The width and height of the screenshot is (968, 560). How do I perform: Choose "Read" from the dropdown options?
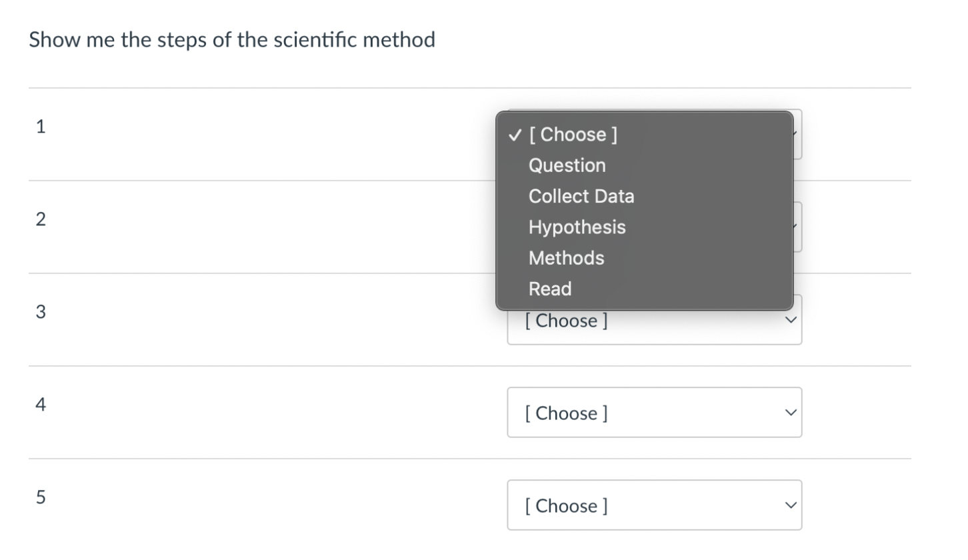(x=550, y=289)
